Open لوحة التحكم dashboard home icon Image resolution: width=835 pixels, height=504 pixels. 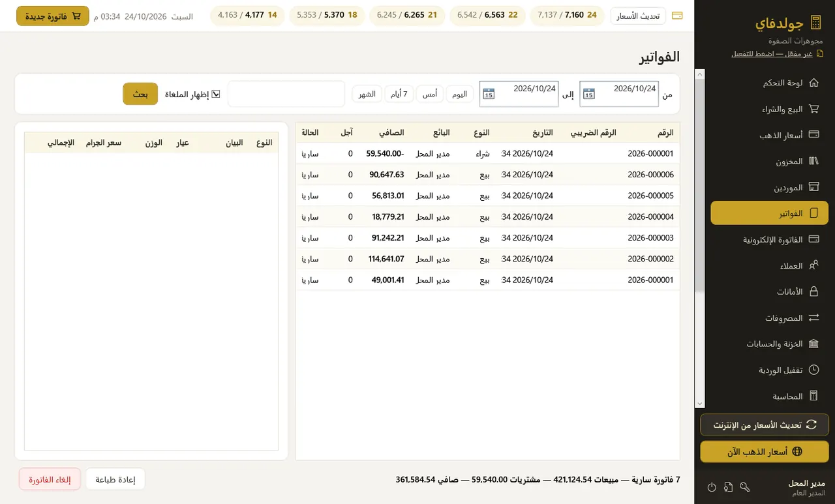[x=813, y=83]
